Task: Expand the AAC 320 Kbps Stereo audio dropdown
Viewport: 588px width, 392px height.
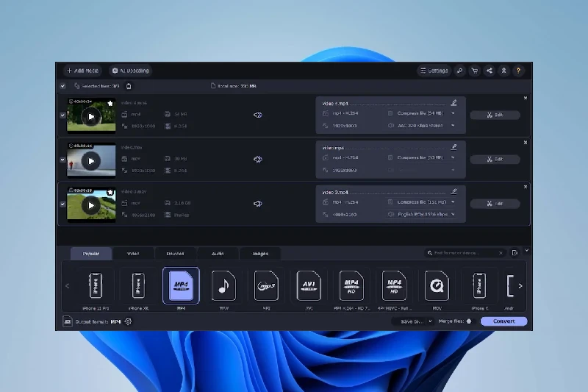Action: coord(453,126)
